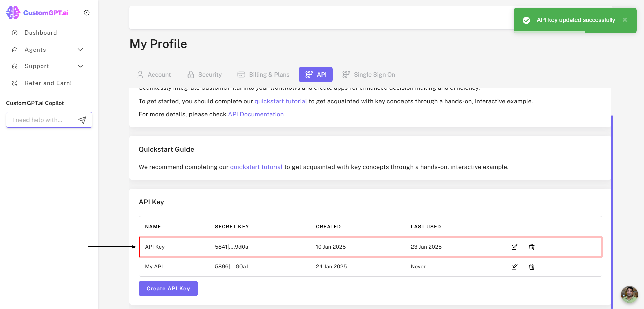Switch to the Security tab

(x=205, y=75)
